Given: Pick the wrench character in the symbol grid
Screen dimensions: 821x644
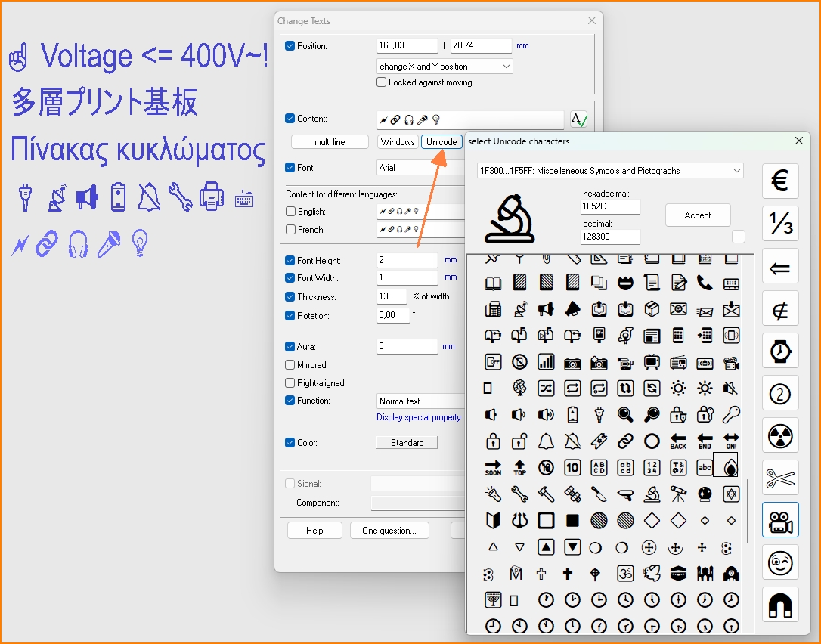Looking at the screenshot, I should pyautogui.click(x=519, y=494).
